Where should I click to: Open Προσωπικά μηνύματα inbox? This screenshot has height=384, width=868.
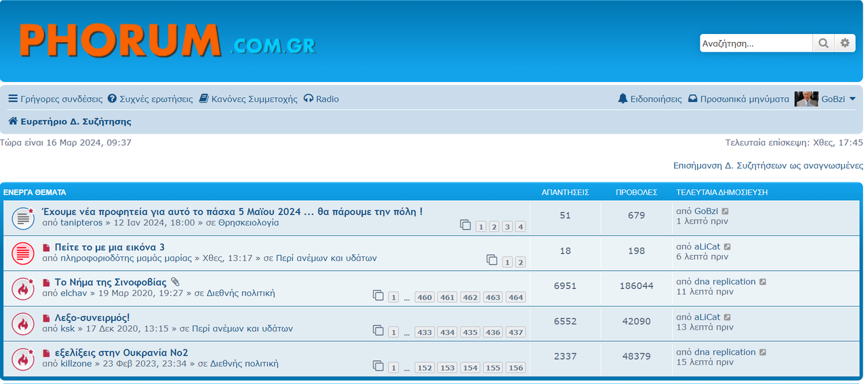(738, 99)
